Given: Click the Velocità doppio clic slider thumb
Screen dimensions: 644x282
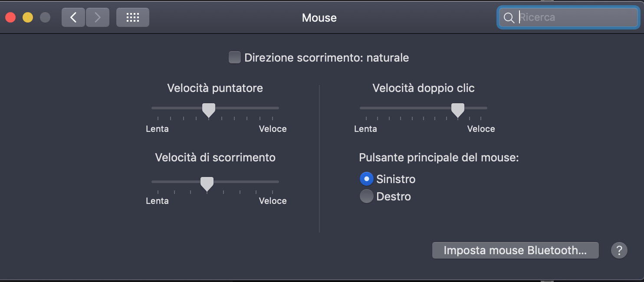Looking at the screenshot, I should [x=457, y=110].
